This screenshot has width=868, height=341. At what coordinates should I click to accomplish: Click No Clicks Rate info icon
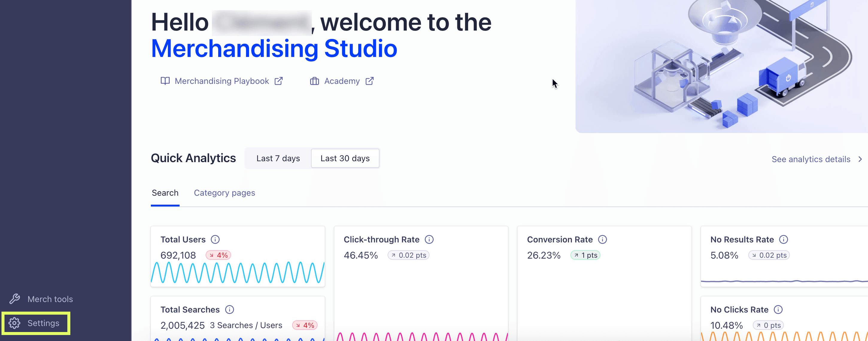778,309
